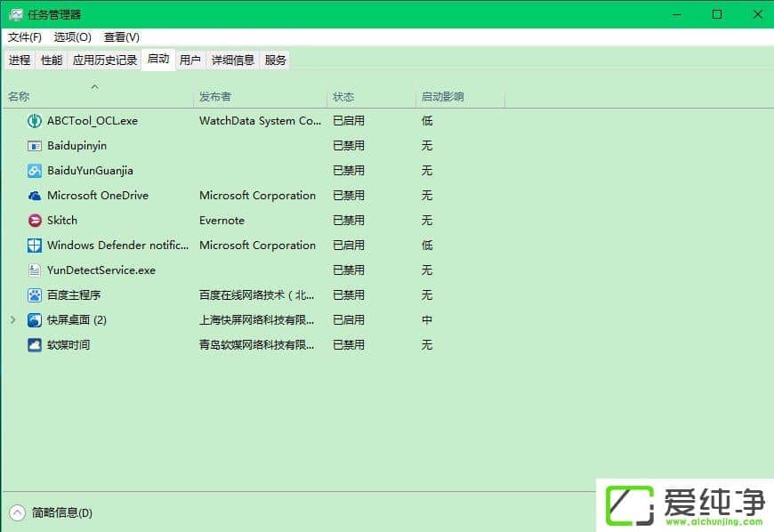Switch to the 服务 tab

tap(275, 60)
